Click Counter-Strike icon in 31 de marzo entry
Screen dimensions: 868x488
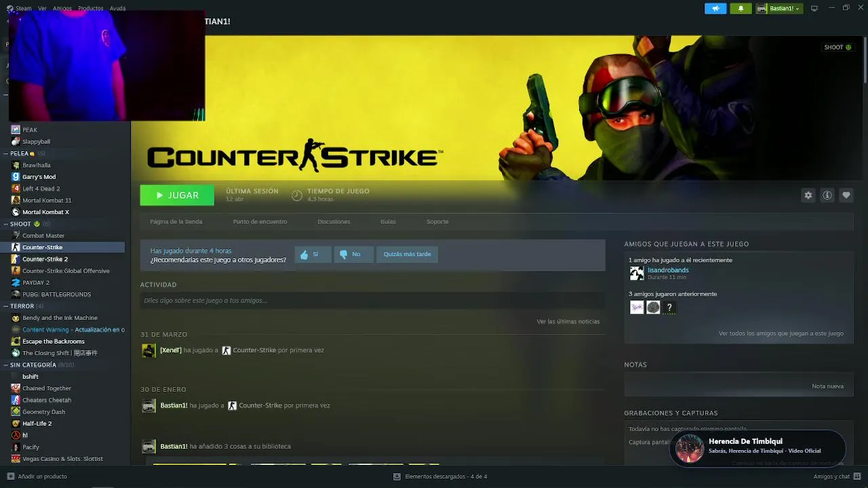[x=226, y=350]
